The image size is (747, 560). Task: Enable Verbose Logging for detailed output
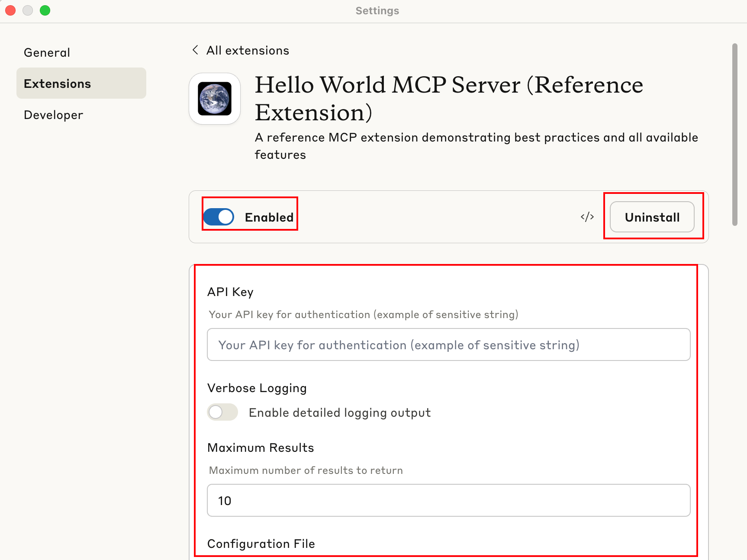tap(222, 412)
